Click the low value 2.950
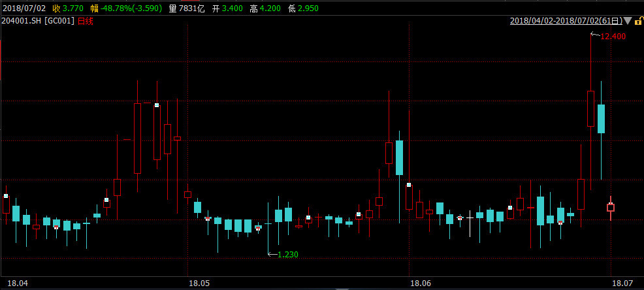Screen dimensions: 644x290 [x=308, y=8]
